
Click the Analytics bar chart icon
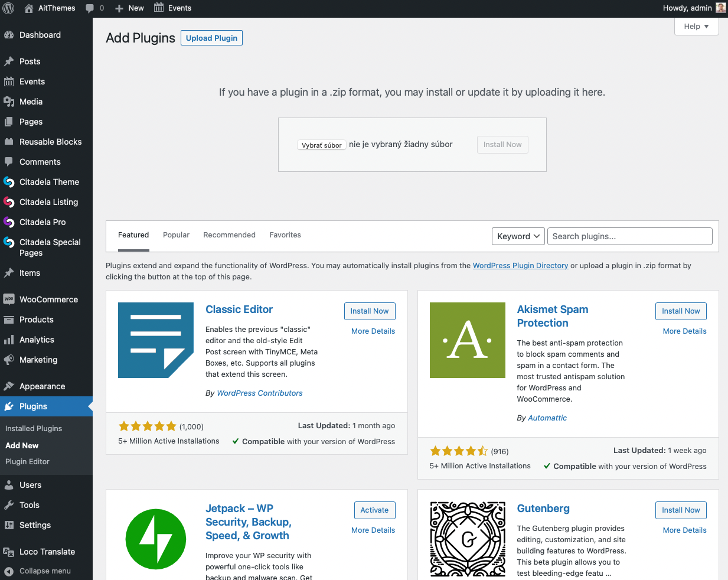tap(9, 340)
